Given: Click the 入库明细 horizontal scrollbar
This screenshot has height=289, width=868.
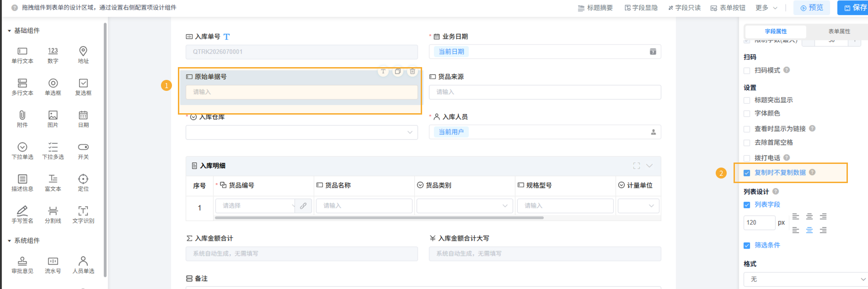Looking at the screenshot, I should click(379, 218).
